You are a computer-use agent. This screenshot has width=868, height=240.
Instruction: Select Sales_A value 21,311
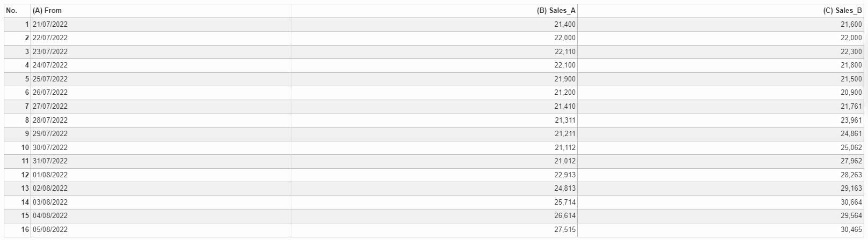pyautogui.click(x=434, y=121)
